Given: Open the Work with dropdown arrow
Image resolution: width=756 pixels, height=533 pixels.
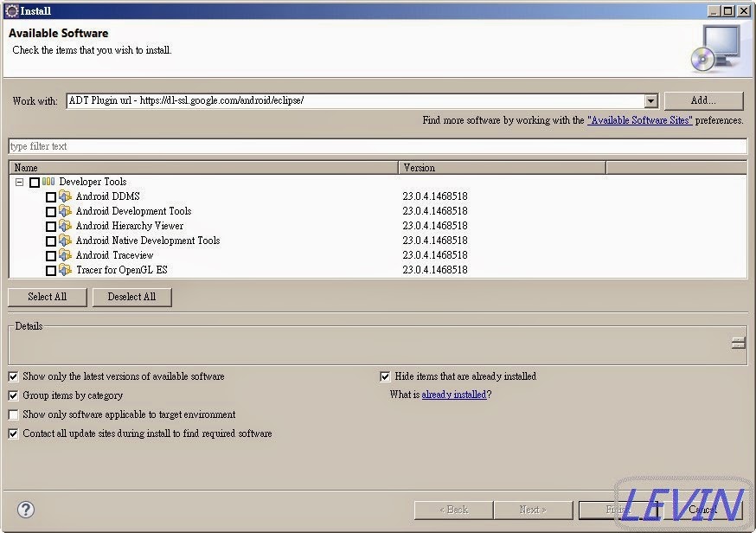Looking at the screenshot, I should [650, 101].
